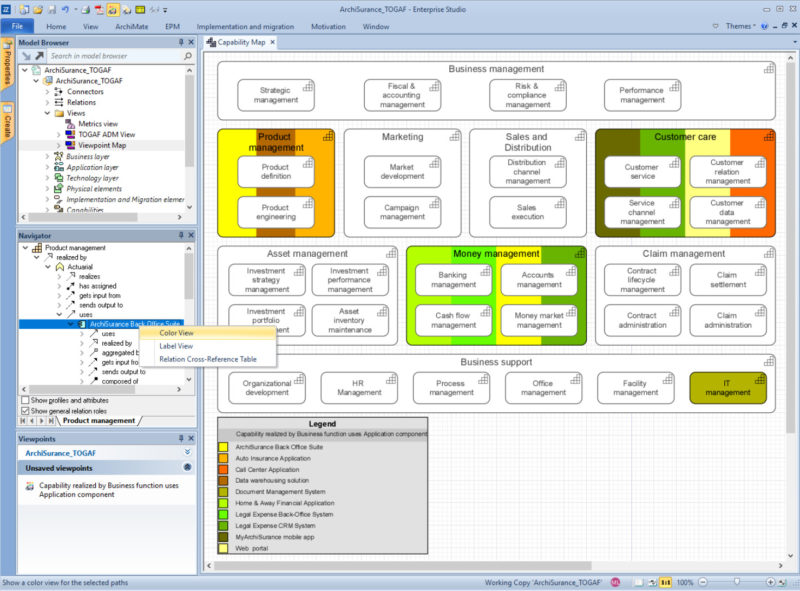Save the model with the floppy disk icon
The height and width of the screenshot is (591, 800).
[x=52, y=10]
